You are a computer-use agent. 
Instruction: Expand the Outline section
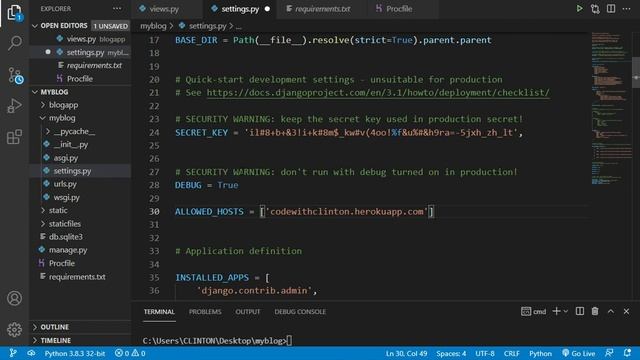point(35,327)
